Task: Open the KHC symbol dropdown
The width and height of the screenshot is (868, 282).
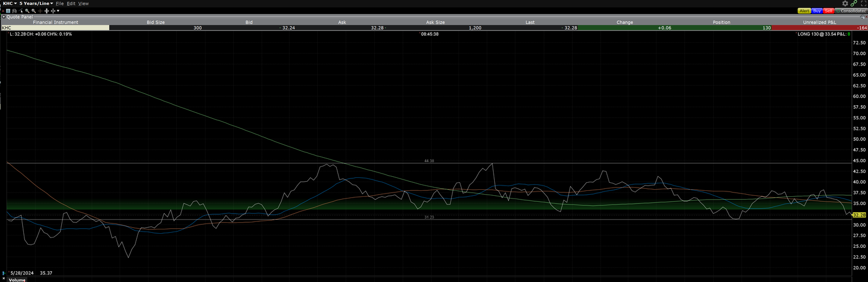Action: tap(10, 3)
